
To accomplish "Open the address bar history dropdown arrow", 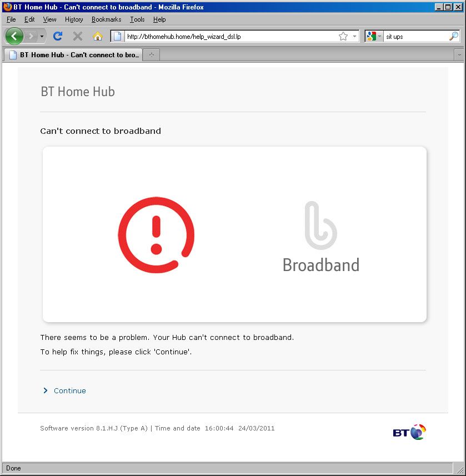I will [x=354, y=37].
